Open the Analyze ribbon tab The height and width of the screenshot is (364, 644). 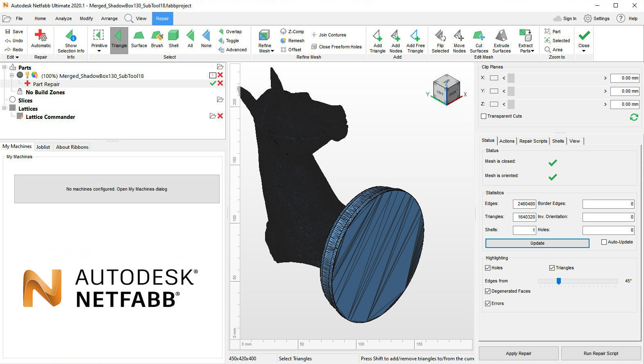point(63,18)
